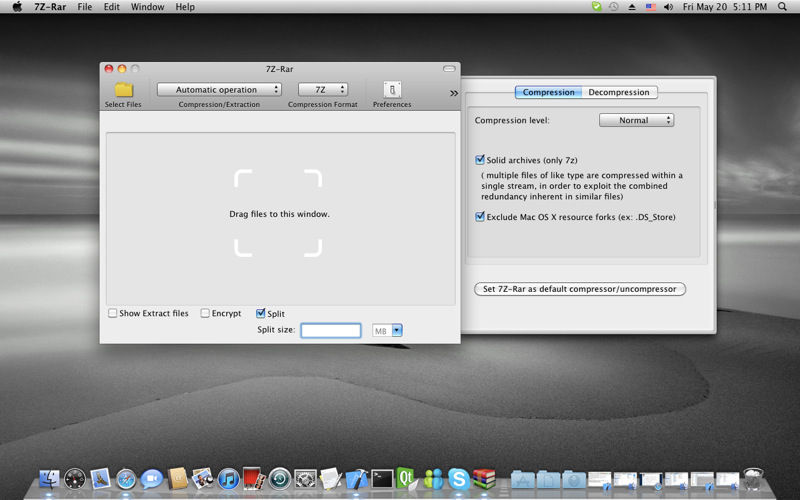Launch Safari from the dock
This screenshot has width=800, height=500.
coord(126,480)
